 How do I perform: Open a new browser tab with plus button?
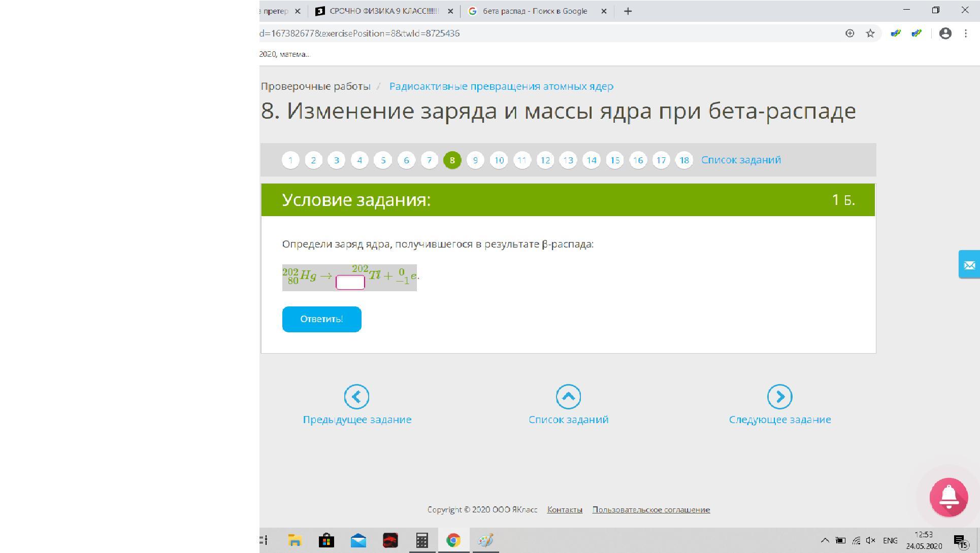(628, 11)
